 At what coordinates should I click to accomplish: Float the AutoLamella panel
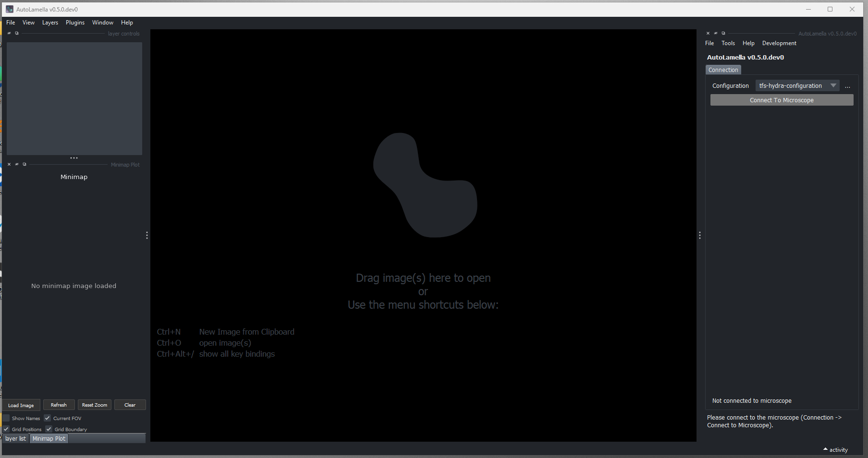click(x=723, y=33)
